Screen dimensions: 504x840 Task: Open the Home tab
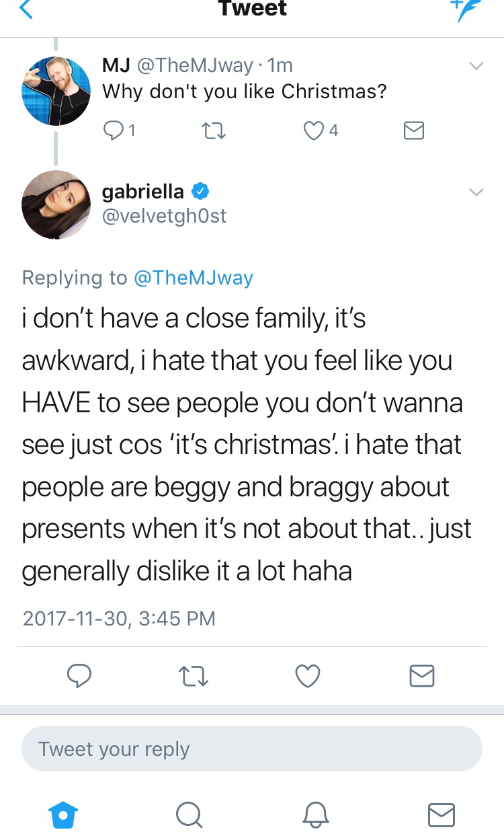(64, 814)
